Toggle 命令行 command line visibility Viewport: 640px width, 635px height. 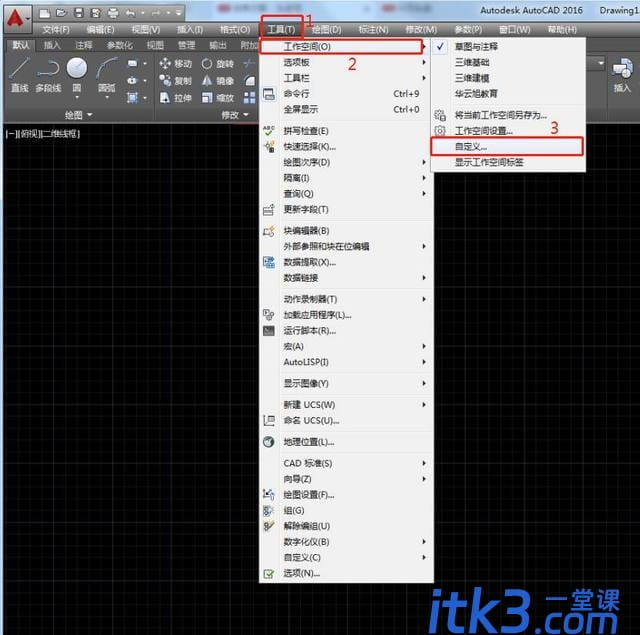346,93
